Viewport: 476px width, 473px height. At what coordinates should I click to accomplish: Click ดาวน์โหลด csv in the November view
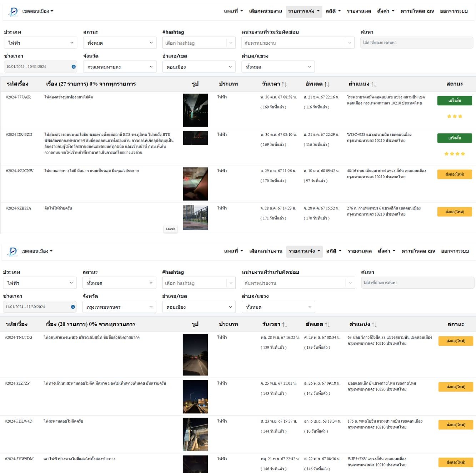418,251
